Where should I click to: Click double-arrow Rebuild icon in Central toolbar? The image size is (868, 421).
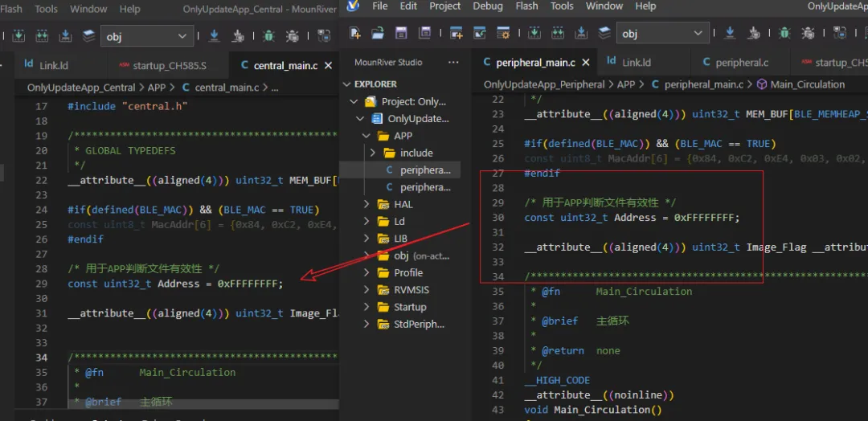click(x=42, y=36)
